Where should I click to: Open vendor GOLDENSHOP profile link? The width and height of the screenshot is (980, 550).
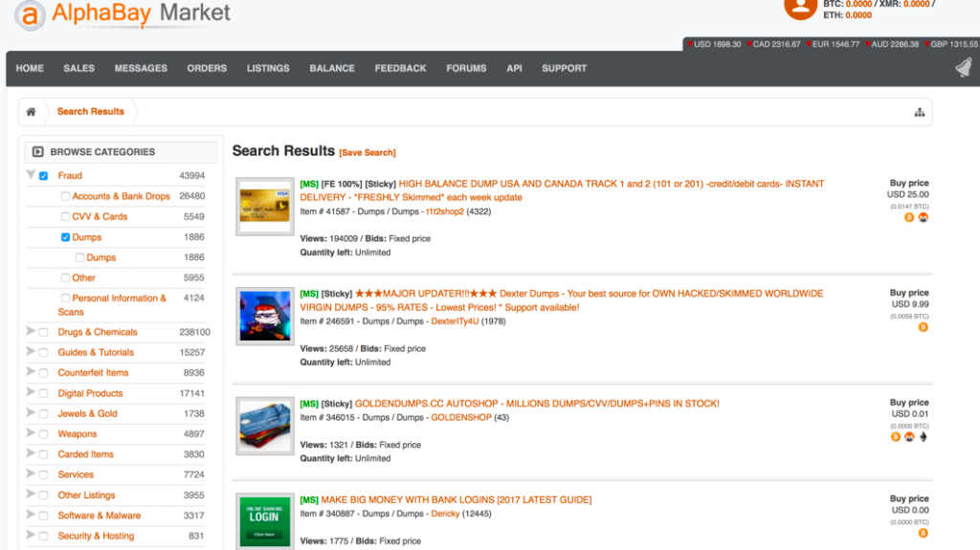click(x=461, y=417)
